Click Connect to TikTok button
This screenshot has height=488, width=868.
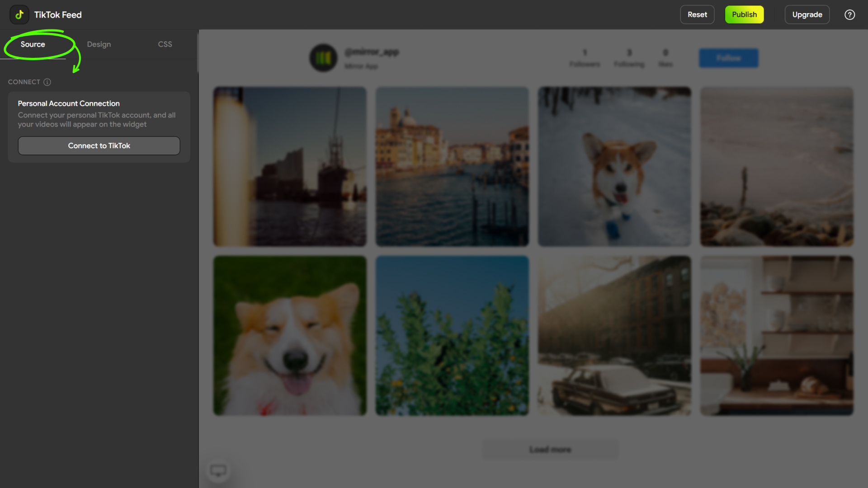click(x=99, y=145)
